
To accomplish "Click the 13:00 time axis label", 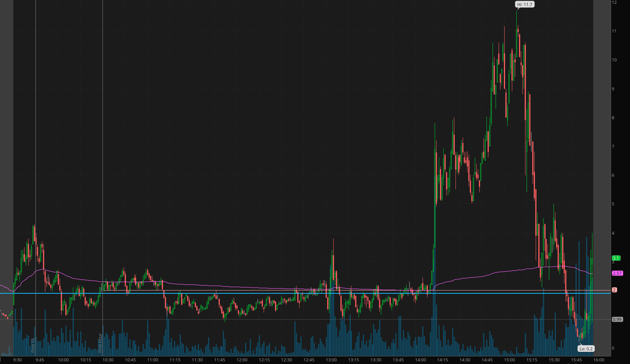I will [x=331, y=360].
